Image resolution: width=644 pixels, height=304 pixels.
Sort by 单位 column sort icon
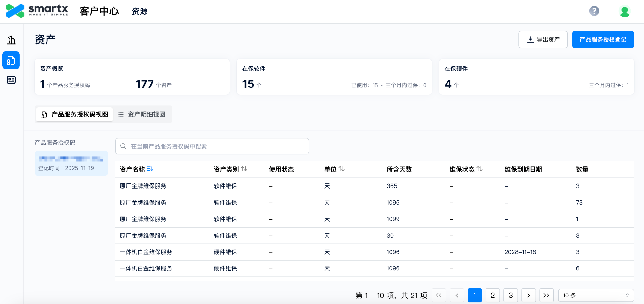tap(342, 169)
